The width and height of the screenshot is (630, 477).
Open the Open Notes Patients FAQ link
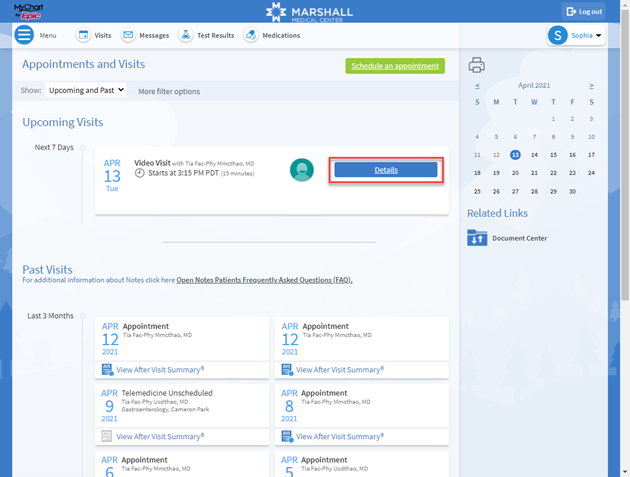pyautogui.click(x=264, y=280)
